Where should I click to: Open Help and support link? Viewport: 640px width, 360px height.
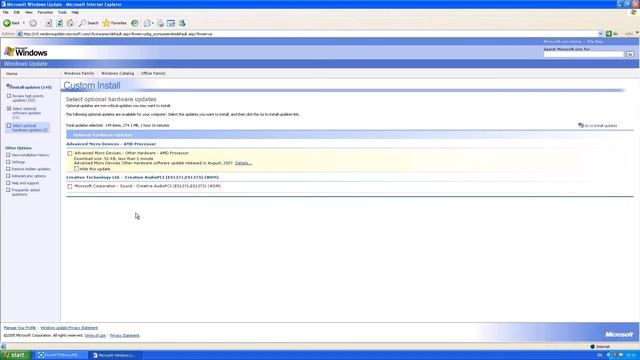click(25, 183)
